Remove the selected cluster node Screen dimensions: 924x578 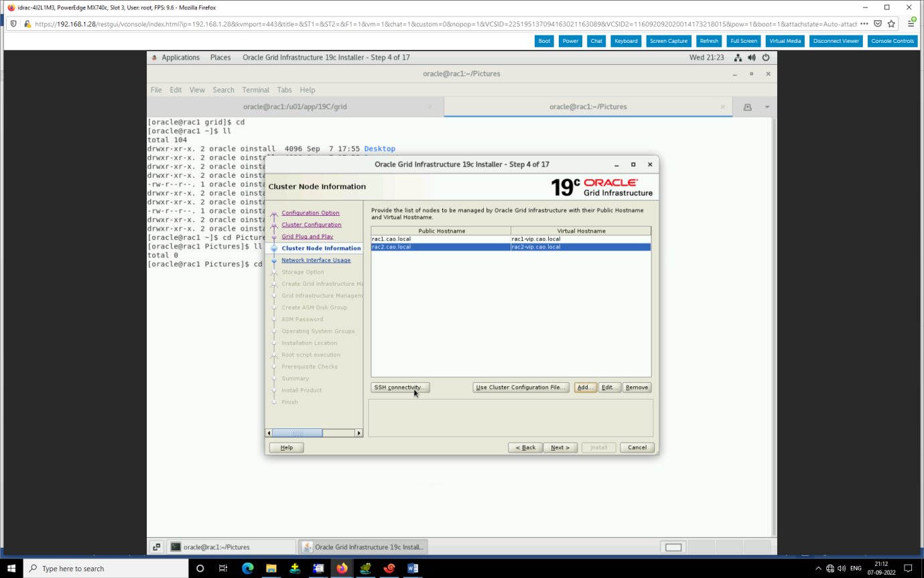coord(637,388)
